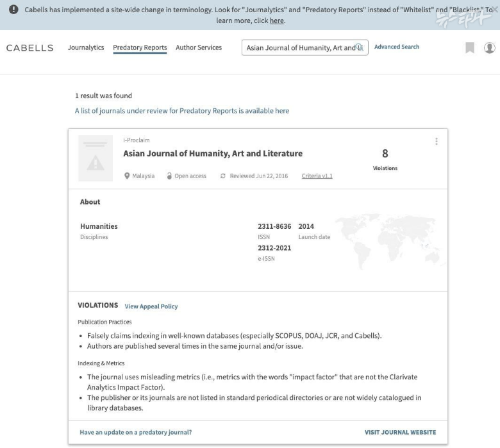Open the three-dot options menu on card

tap(437, 141)
